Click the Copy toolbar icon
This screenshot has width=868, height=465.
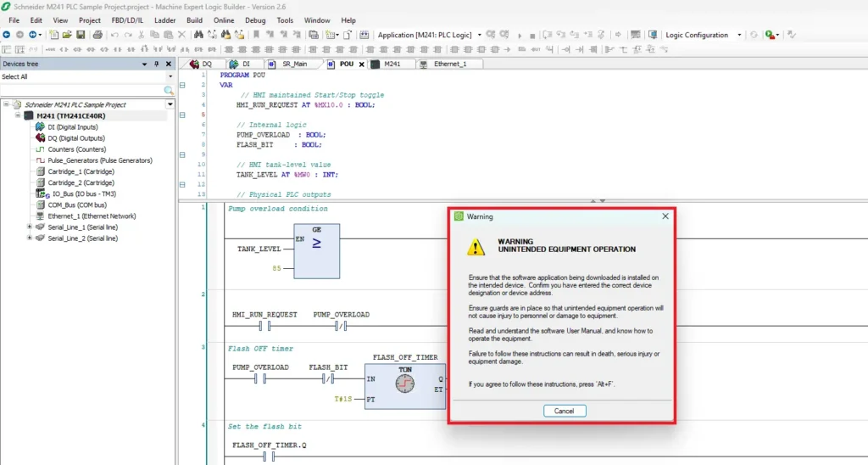(x=154, y=34)
